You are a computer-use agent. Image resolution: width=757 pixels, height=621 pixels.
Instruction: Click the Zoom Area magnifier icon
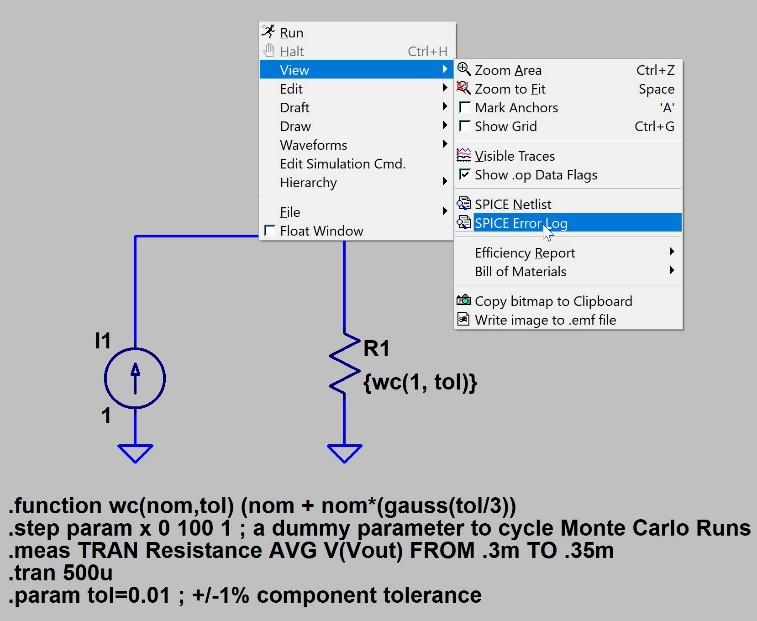click(464, 70)
